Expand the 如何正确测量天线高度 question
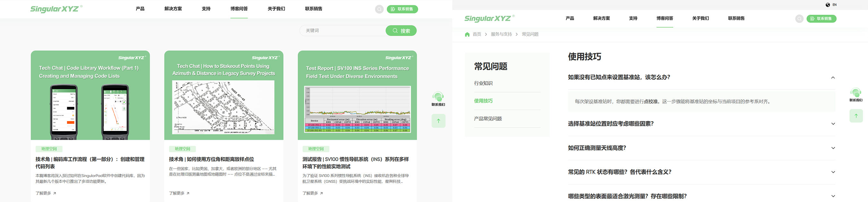 (833, 148)
